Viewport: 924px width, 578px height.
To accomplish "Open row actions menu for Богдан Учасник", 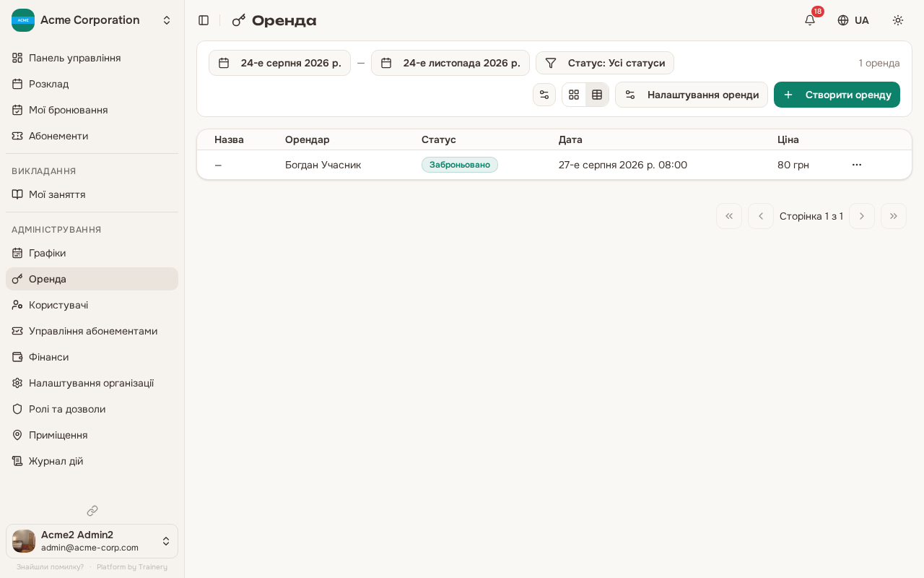I will (857, 165).
